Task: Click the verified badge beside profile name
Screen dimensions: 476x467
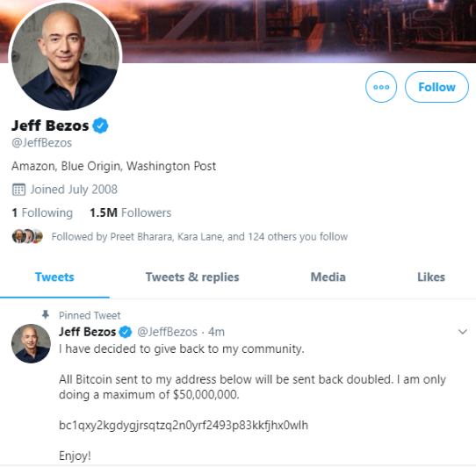Action: point(100,126)
